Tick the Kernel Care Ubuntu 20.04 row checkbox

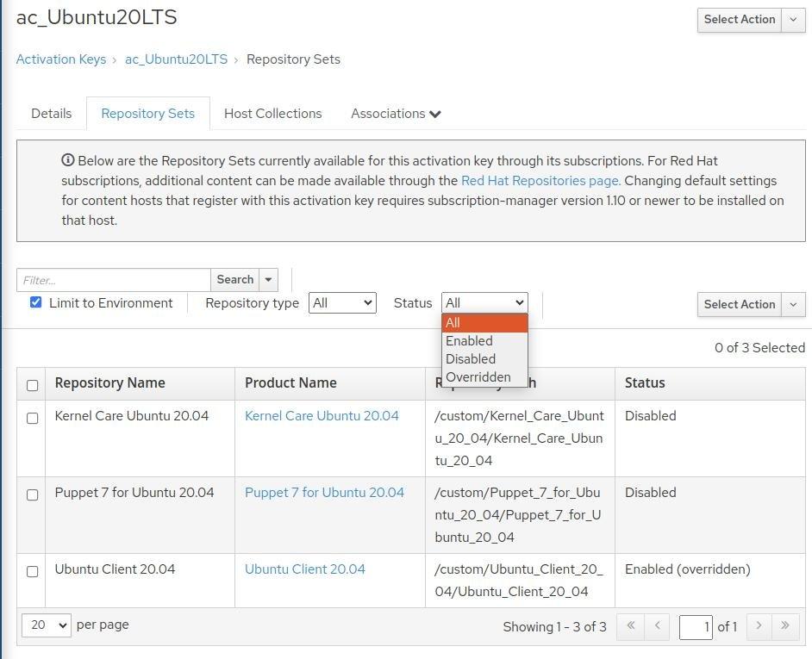(33, 419)
